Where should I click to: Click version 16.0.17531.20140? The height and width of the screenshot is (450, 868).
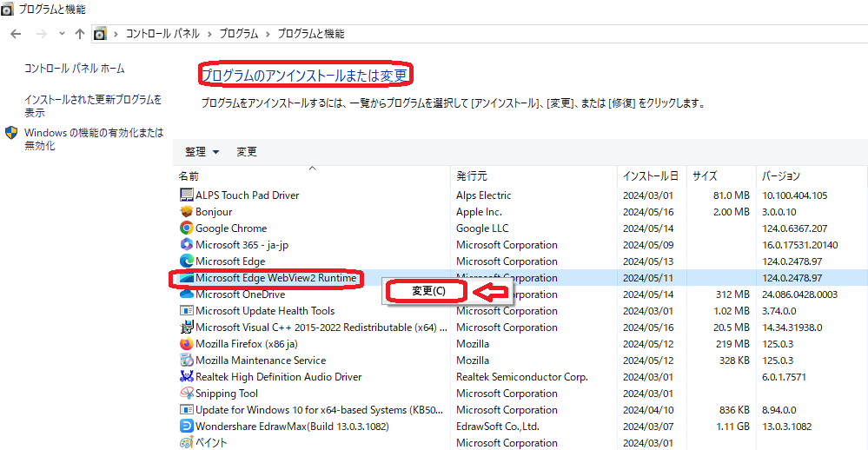[800, 245]
